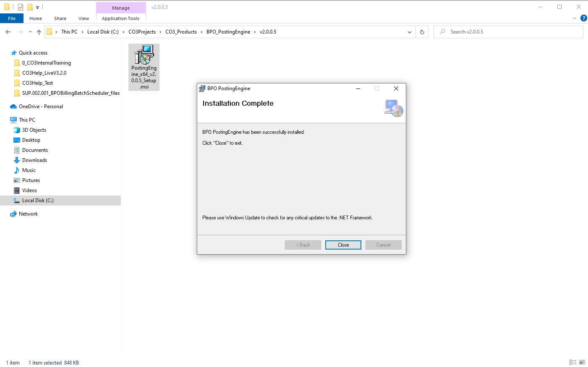Open the Share ribbon tab
This screenshot has height=367, width=588.
(60, 18)
